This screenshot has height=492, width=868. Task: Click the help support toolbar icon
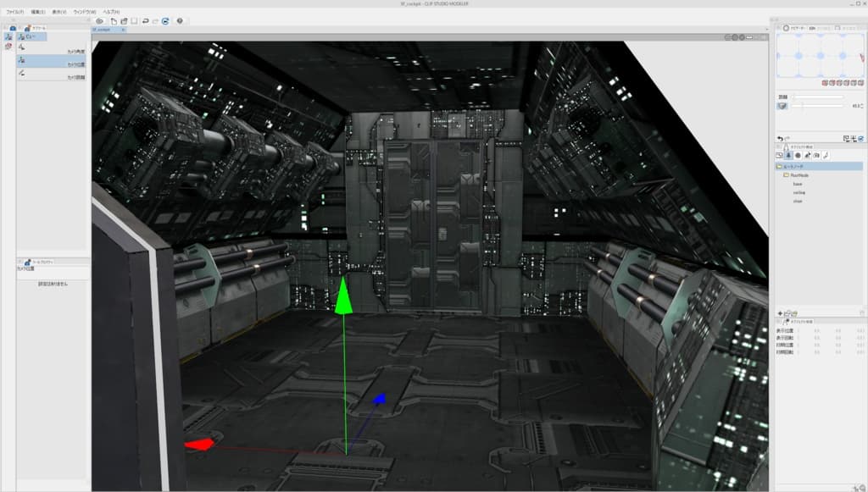180,21
